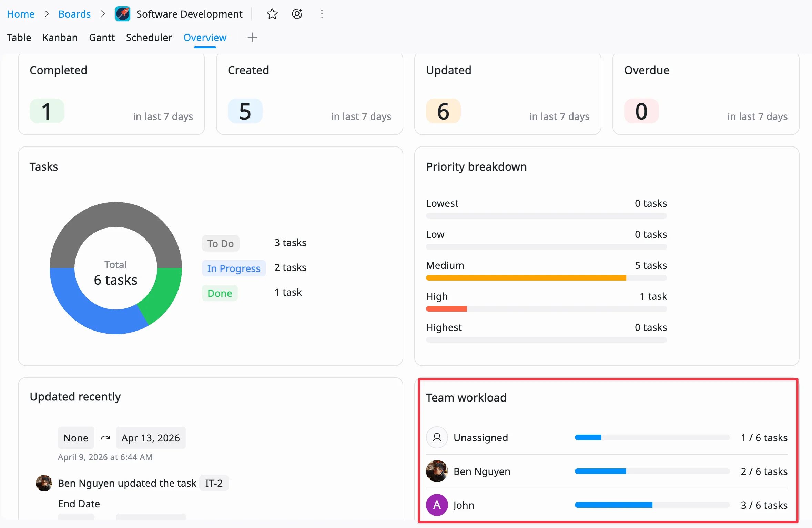Screen dimensions: 812x528
Task: Click the Software Development rocket board icon
Action: pos(123,14)
